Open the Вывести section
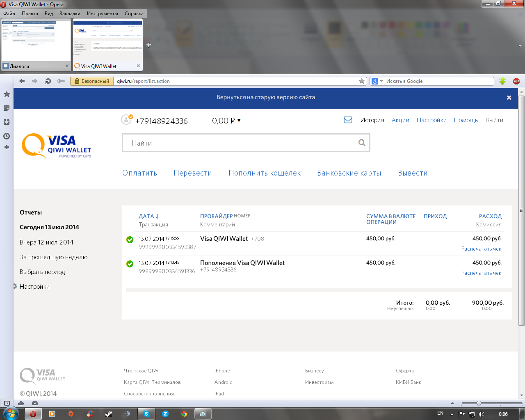Image resolution: width=525 pixels, height=420 pixels. [x=413, y=173]
